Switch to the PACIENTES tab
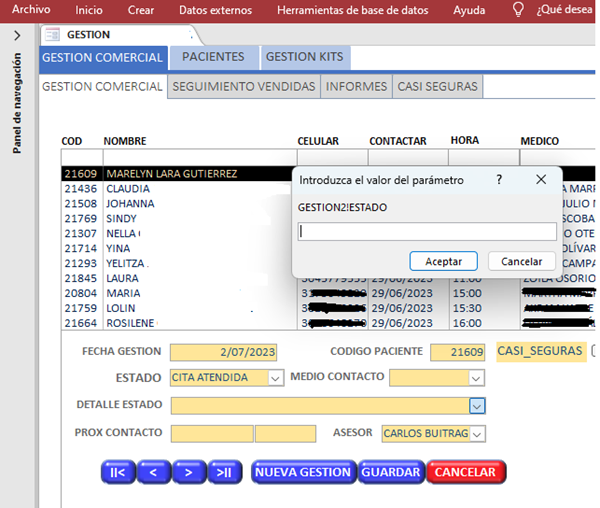 [212, 57]
